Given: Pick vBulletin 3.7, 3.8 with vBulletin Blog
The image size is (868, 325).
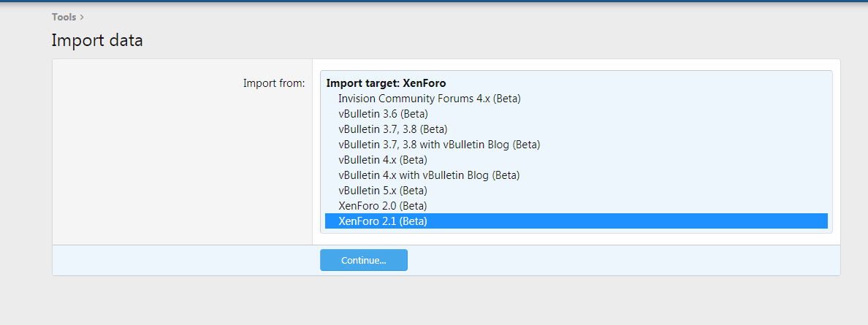Looking at the screenshot, I should 576,145.
